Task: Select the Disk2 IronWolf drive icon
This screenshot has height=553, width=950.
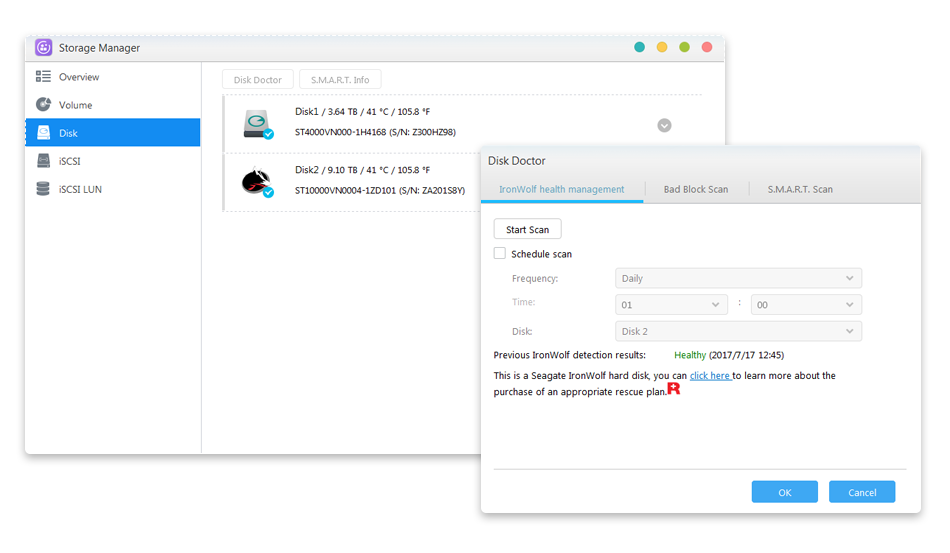Action: 257,182
